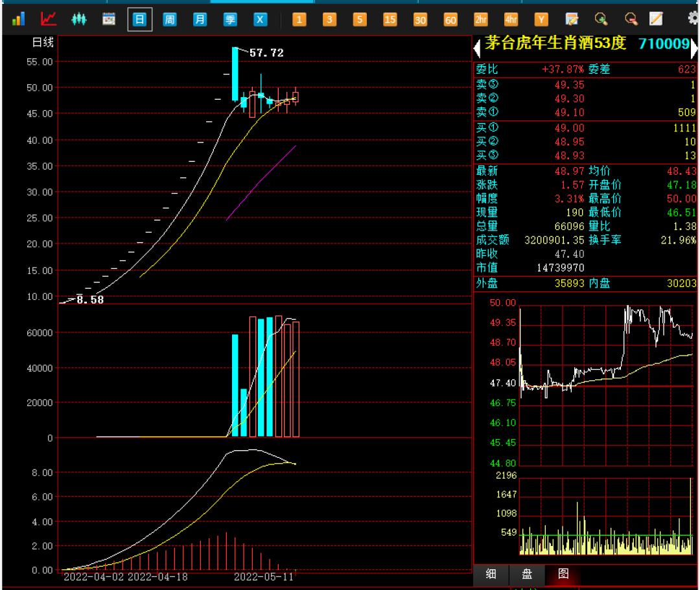Go to previous stock with left arrow
This screenshot has width=700, height=590.
click(477, 48)
